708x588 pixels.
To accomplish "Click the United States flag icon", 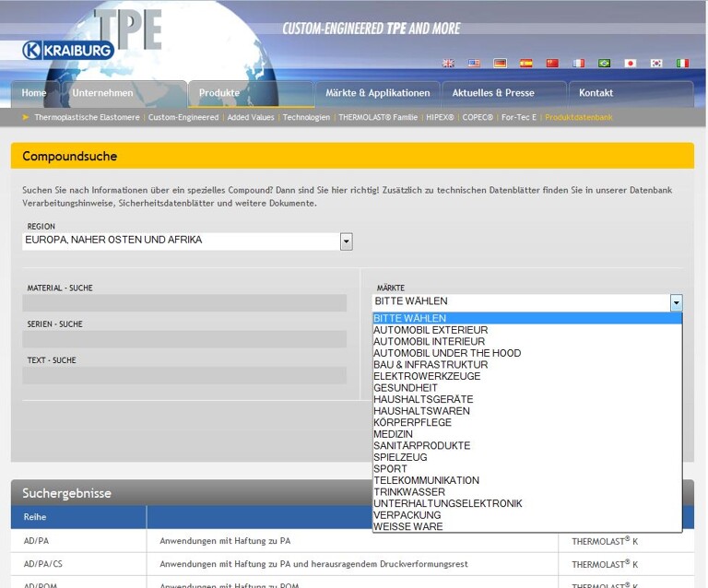I will [474, 64].
